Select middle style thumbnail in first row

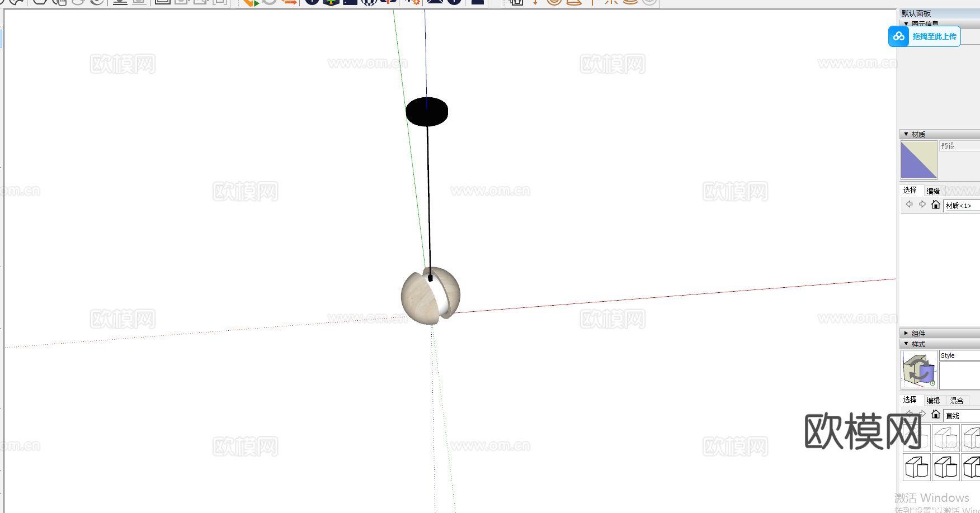[946, 438]
